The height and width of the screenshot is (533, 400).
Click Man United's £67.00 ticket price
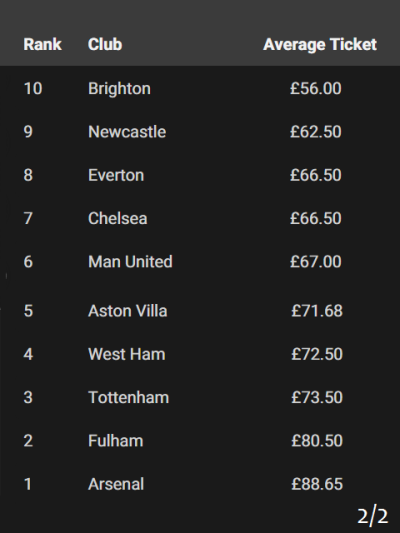[316, 262]
